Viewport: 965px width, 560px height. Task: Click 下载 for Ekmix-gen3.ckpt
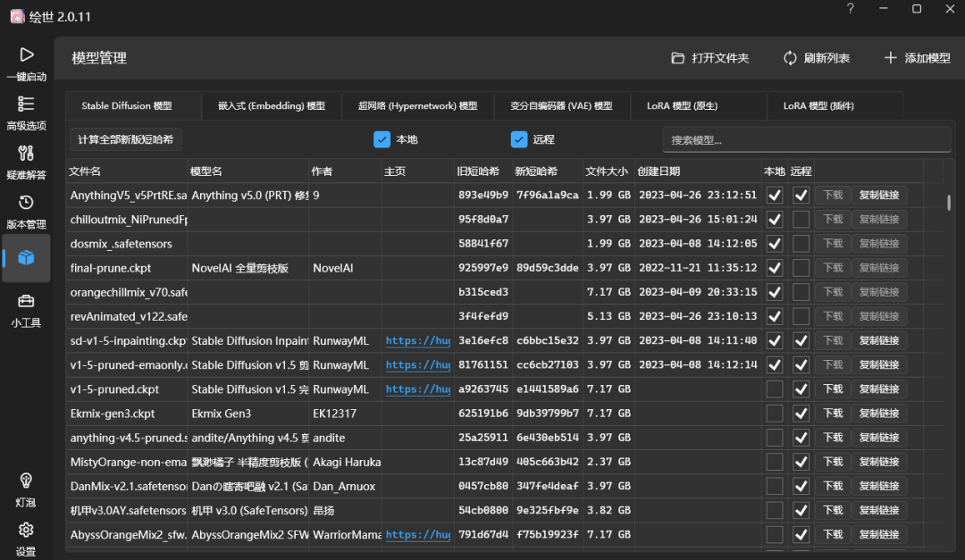click(x=833, y=414)
